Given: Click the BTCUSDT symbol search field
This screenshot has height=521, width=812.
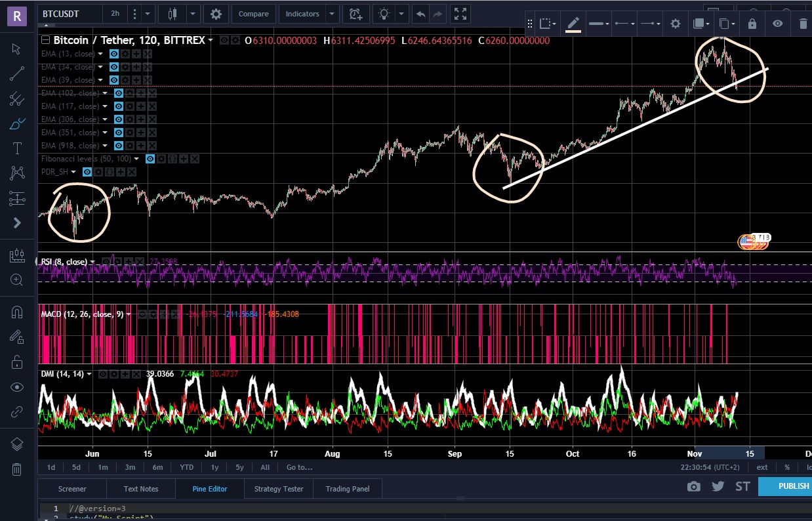Looking at the screenshot, I should click(x=71, y=14).
